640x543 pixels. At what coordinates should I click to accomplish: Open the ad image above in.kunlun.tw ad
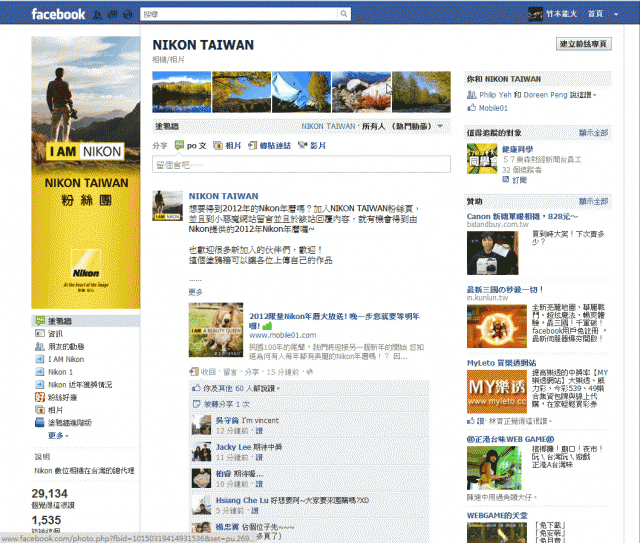493,253
